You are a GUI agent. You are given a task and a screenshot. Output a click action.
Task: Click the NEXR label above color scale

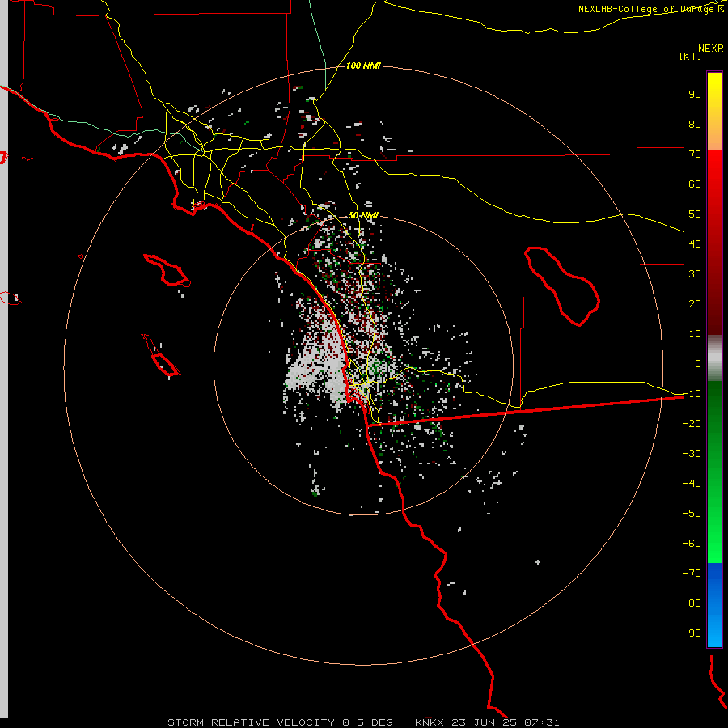coord(711,48)
